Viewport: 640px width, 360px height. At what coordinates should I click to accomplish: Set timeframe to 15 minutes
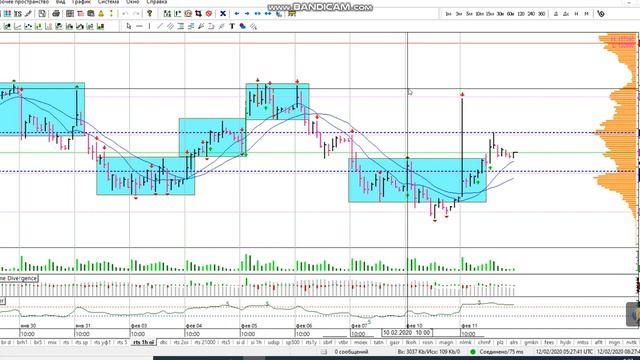pyautogui.click(x=490, y=13)
